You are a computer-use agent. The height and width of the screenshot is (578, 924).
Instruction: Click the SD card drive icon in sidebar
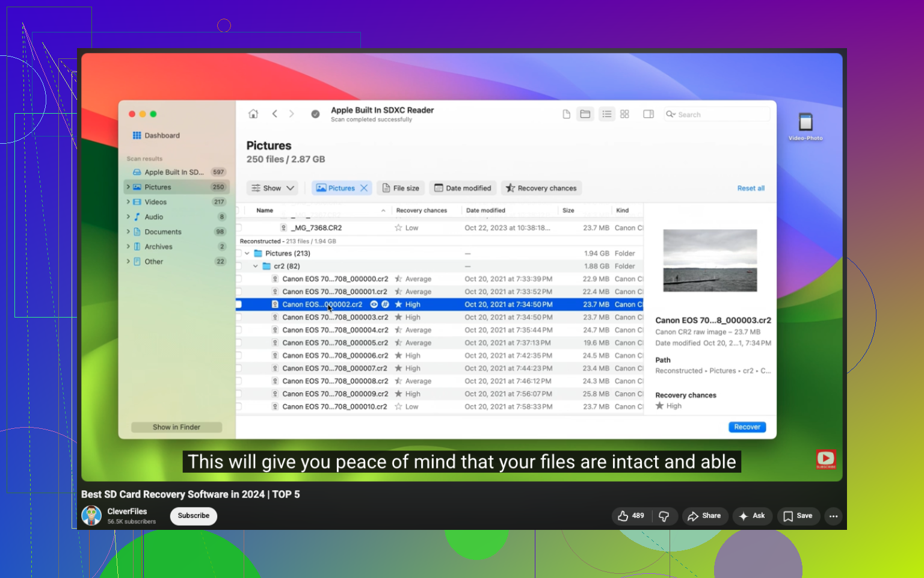pyautogui.click(x=137, y=172)
